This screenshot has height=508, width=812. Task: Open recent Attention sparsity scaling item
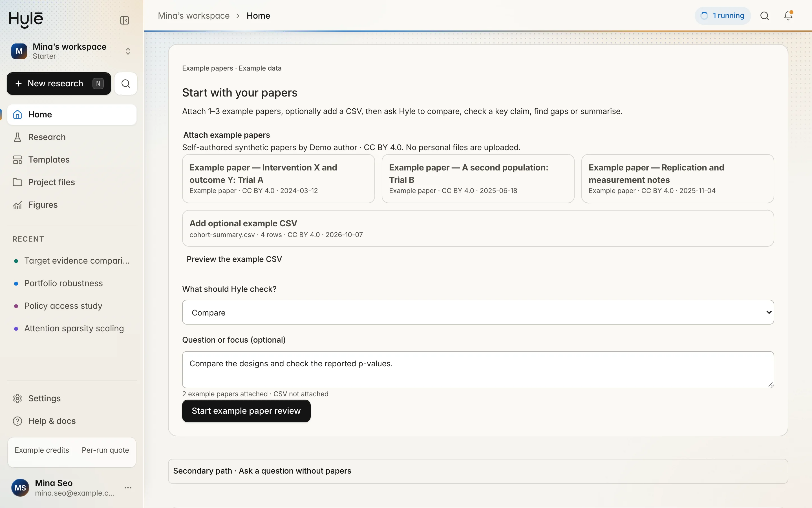pyautogui.click(x=72, y=328)
